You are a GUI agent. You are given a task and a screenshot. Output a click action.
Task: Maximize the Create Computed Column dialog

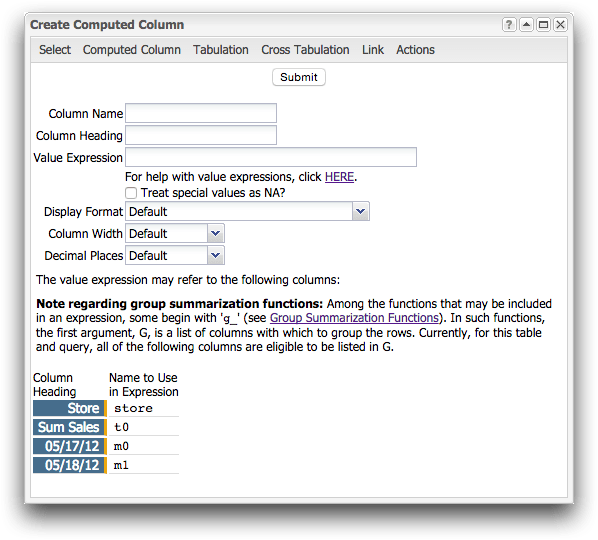coord(543,25)
